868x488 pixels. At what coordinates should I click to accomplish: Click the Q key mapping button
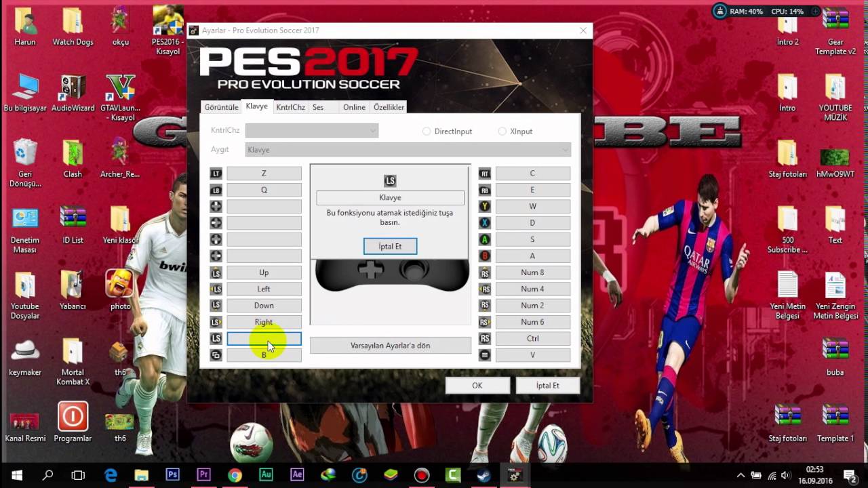(x=264, y=190)
